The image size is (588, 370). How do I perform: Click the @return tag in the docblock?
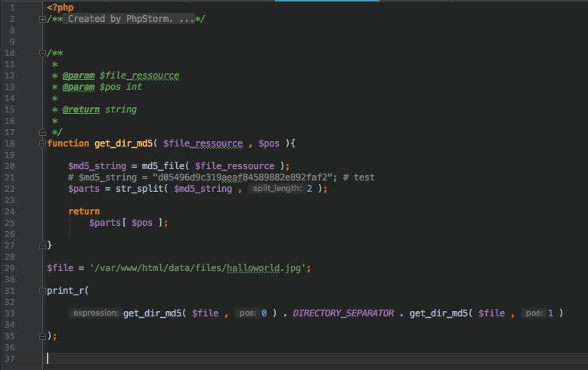tap(81, 109)
